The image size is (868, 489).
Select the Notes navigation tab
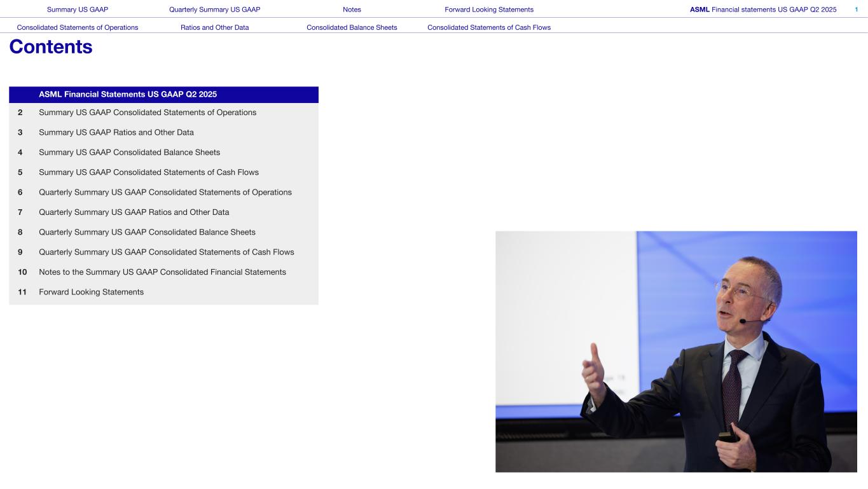coord(352,10)
